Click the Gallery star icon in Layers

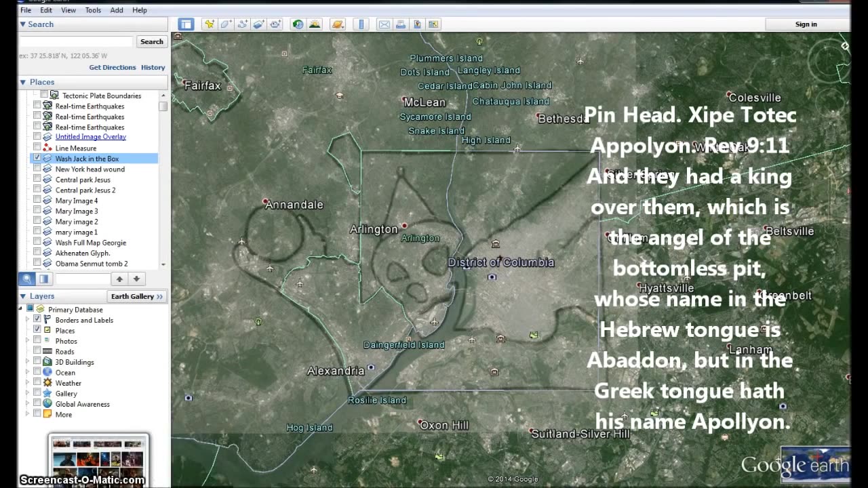(x=47, y=393)
